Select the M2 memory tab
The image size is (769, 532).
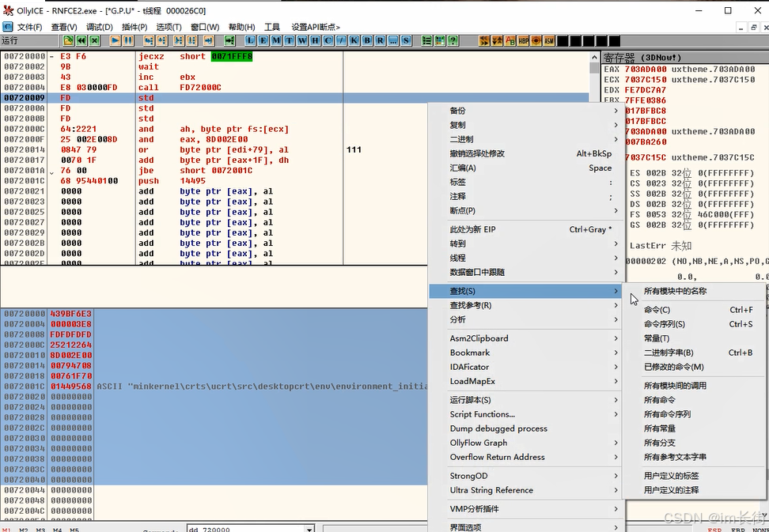click(x=24, y=530)
